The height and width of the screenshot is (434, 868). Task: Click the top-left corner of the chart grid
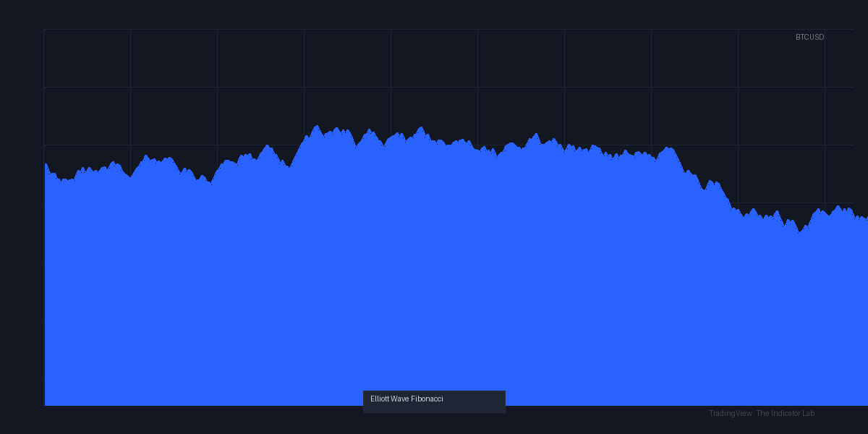(44, 30)
